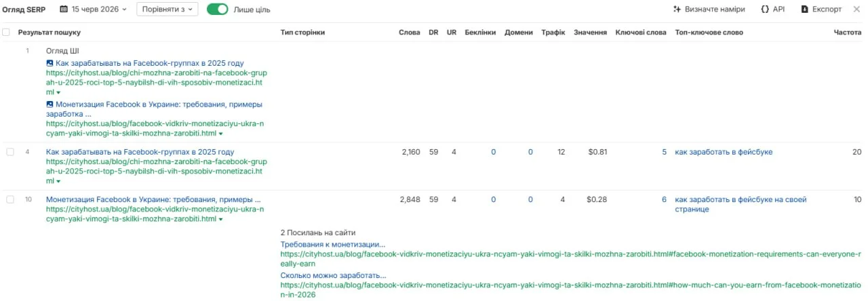Viewport: 868px width, 301px height.
Task: Click value $0.81 in position 4 row
Action: [597, 152]
